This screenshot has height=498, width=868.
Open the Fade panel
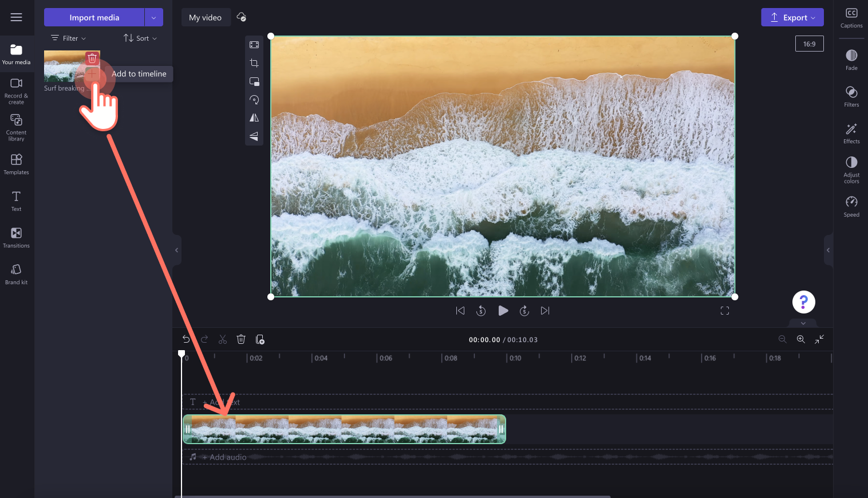point(851,60)
